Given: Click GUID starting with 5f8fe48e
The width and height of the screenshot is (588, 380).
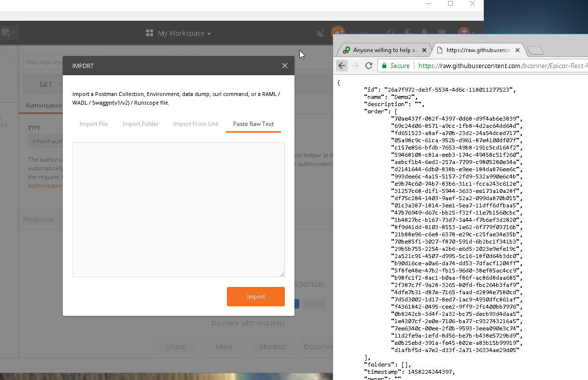Looking at the screenshot, I should point(457,271).
